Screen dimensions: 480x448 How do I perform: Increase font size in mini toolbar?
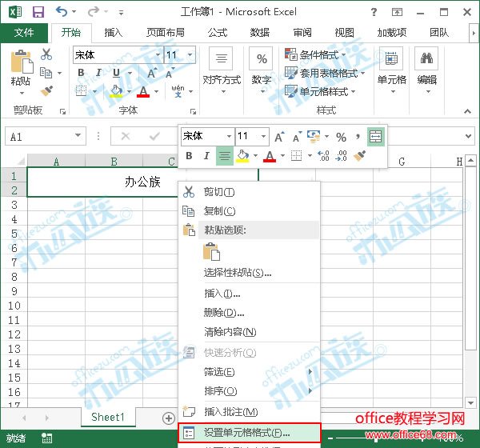(x=279, y=137)
